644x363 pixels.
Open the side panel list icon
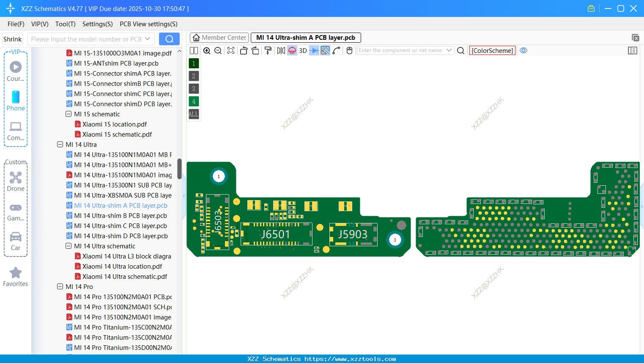click(633, 50)
